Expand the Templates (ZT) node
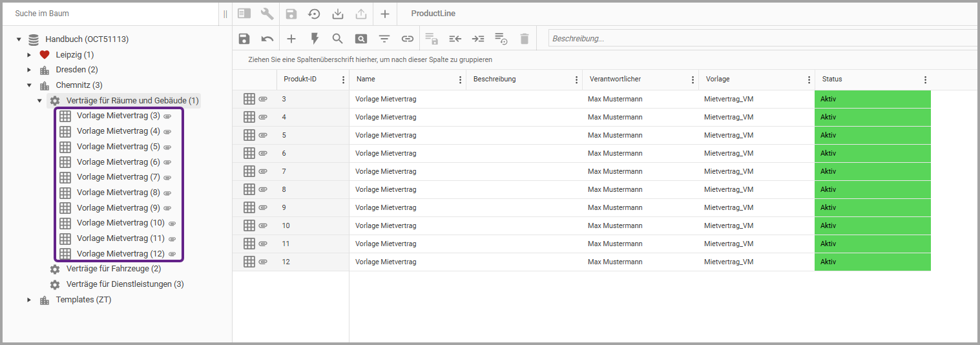Image resolution: width=980 pixels, height=345 pixels. 29,300
